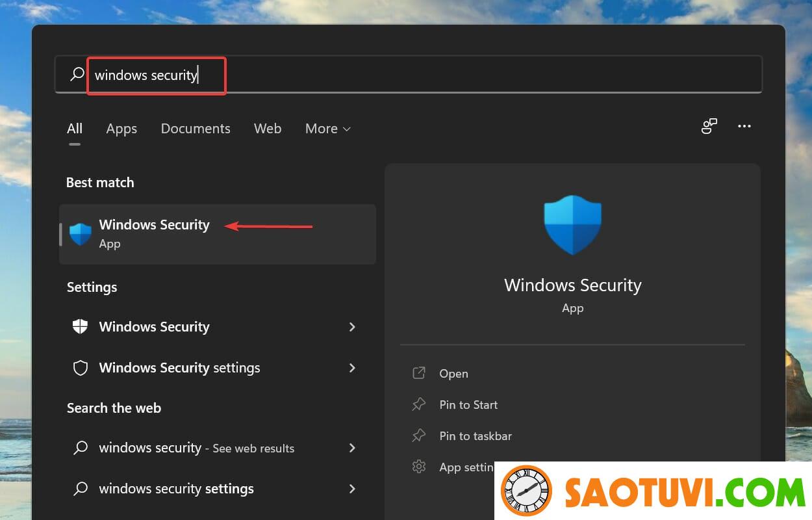Image resolution: width=812 pixels, height=520 pixels.
Task: Click the 'Search the web' heading
Action: (114, 408)
